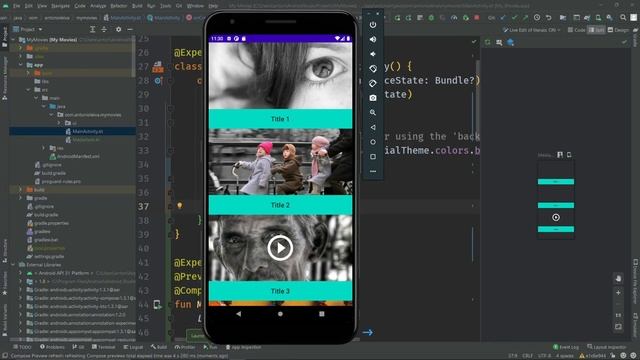
Task: Open the App Inspection tab
Action: click(243, 347)
